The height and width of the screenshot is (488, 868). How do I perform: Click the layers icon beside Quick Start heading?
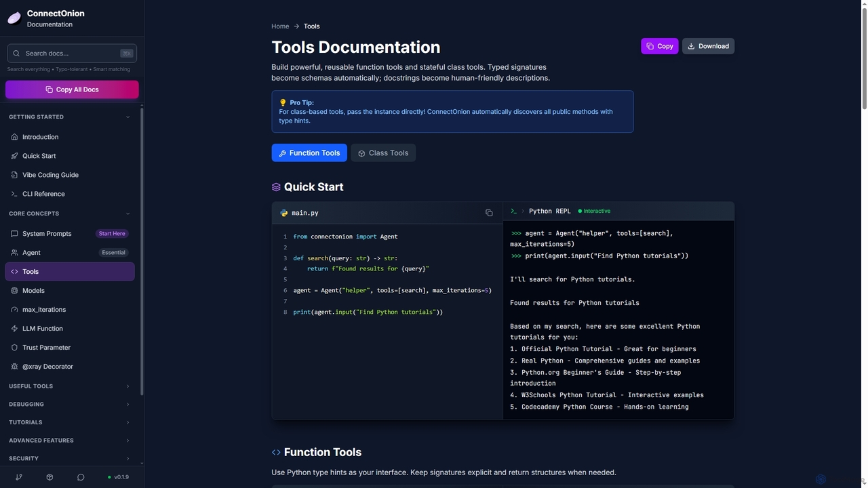[x=276, y=187]
